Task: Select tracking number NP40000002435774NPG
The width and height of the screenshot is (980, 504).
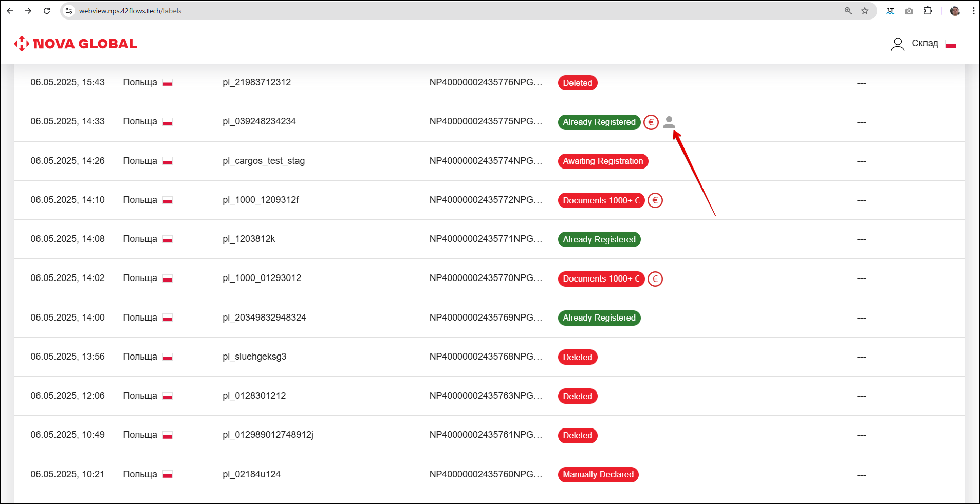Action: point(486,161)
